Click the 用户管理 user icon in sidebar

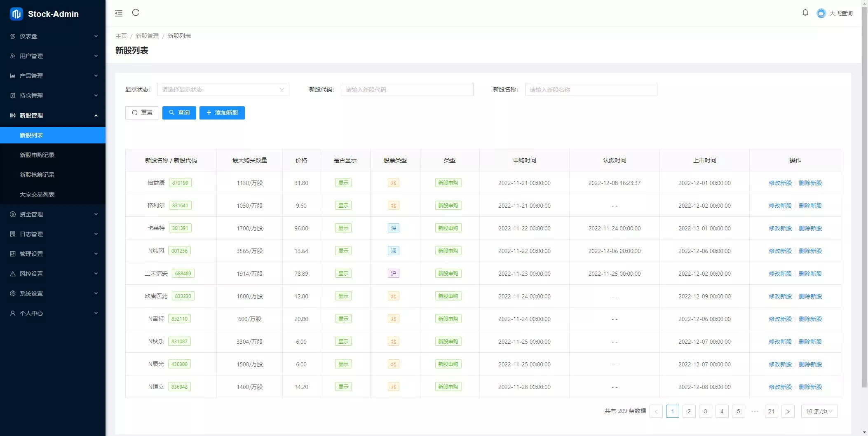tap(12, 56)
